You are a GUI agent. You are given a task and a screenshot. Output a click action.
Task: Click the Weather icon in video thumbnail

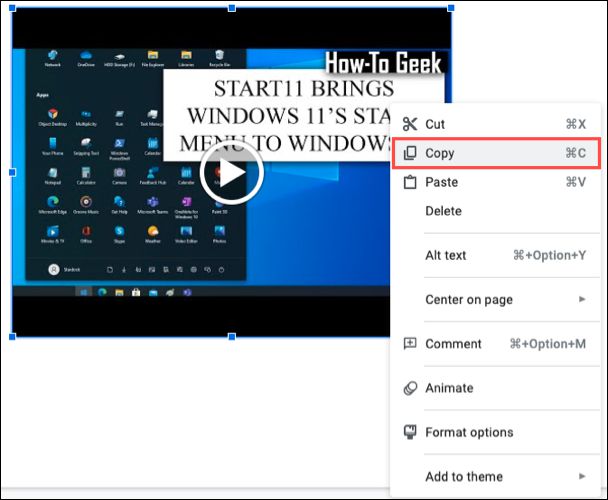coord(153,231)
